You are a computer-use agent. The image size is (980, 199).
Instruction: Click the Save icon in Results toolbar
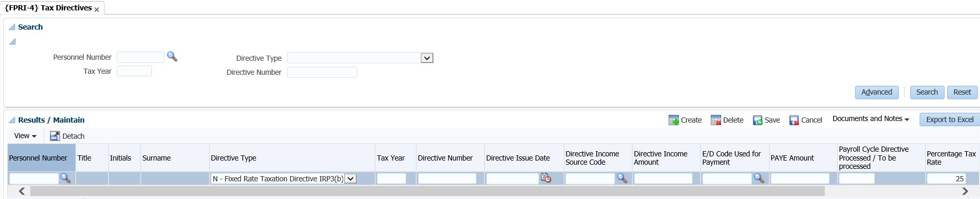(x=758, y=120)
